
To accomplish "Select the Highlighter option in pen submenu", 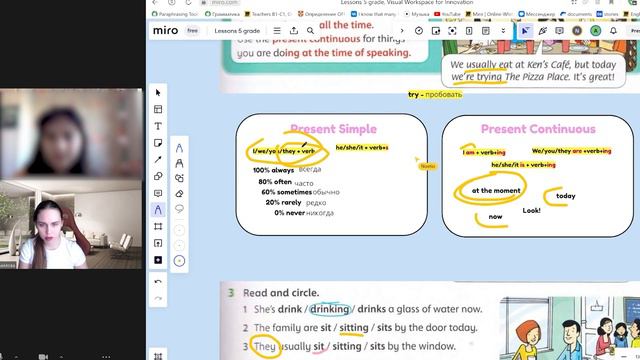I will pyautogui.click(x=179, y=163).
